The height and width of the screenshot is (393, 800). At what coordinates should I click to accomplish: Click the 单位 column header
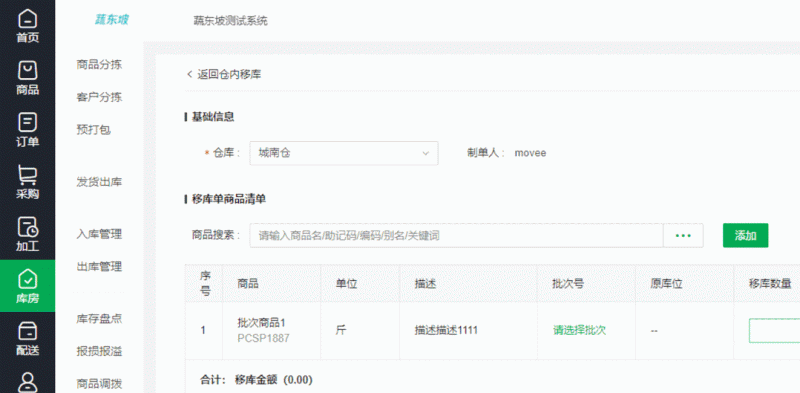click(x=346, y=283)
